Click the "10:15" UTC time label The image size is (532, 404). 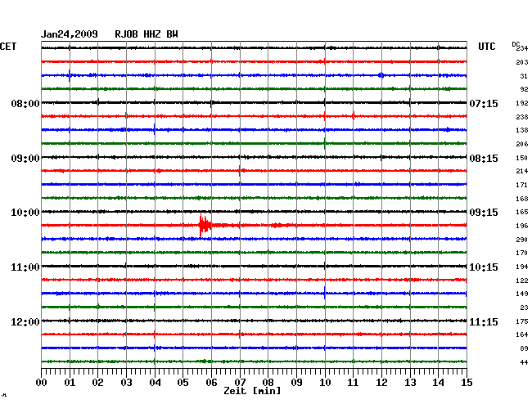click(x=484, y=267)
